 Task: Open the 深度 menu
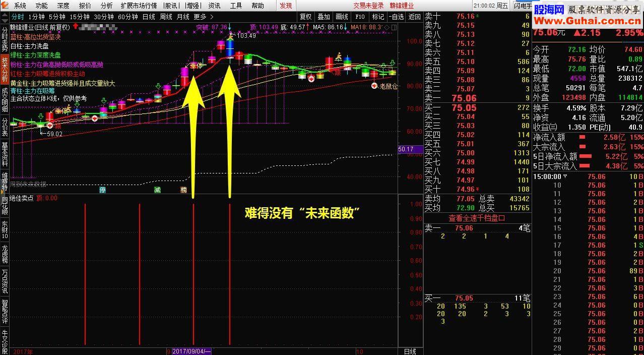(x=63, y=6)
